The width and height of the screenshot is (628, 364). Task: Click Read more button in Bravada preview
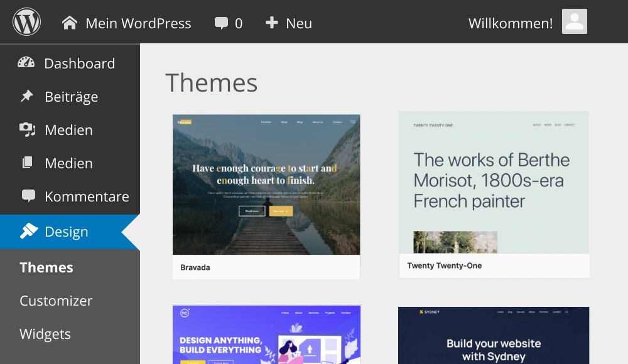[252, 211]
